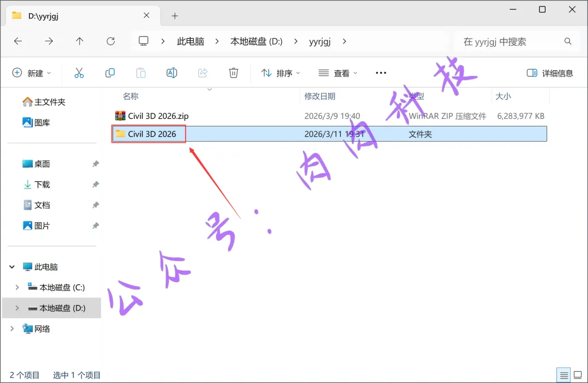Expand chevron after 本地磁盘 (D:) in address bar

(x=296, y=41)
